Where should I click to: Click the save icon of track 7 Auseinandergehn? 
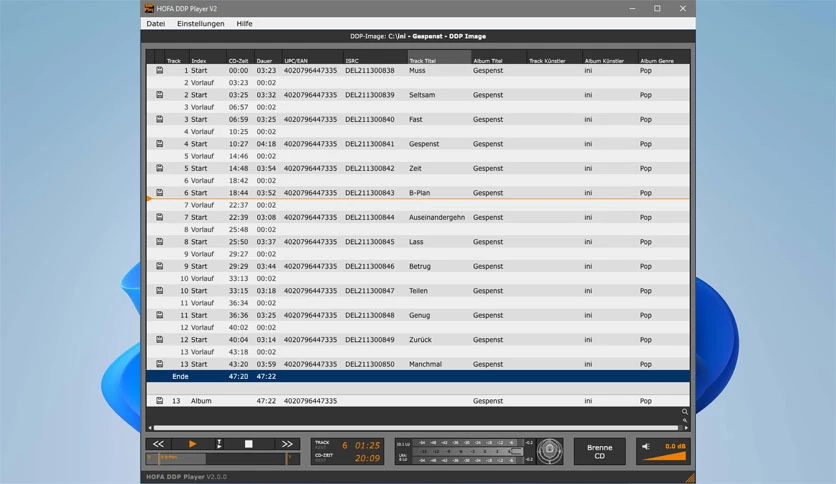pos(159,217)
